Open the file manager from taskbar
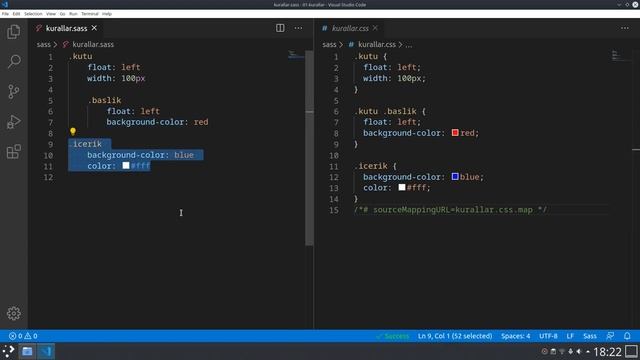 coord(27,351)
